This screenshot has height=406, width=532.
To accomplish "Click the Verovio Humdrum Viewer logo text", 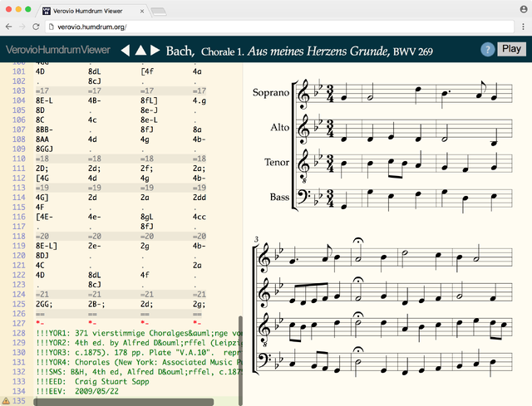I will pyautogui.click(x=57, y=51).
